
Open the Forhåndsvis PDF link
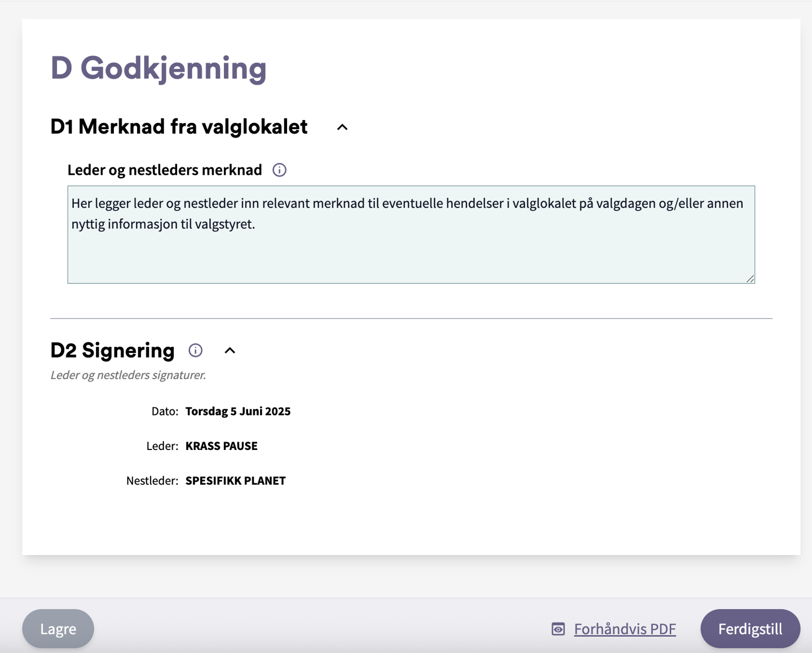click(x=624, y=629)
